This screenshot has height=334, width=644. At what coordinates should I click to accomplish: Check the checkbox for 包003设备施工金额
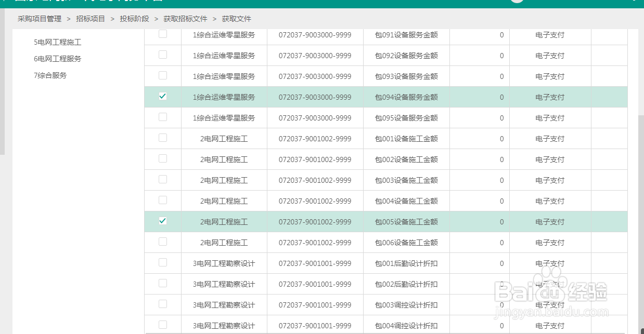point(163,180)
